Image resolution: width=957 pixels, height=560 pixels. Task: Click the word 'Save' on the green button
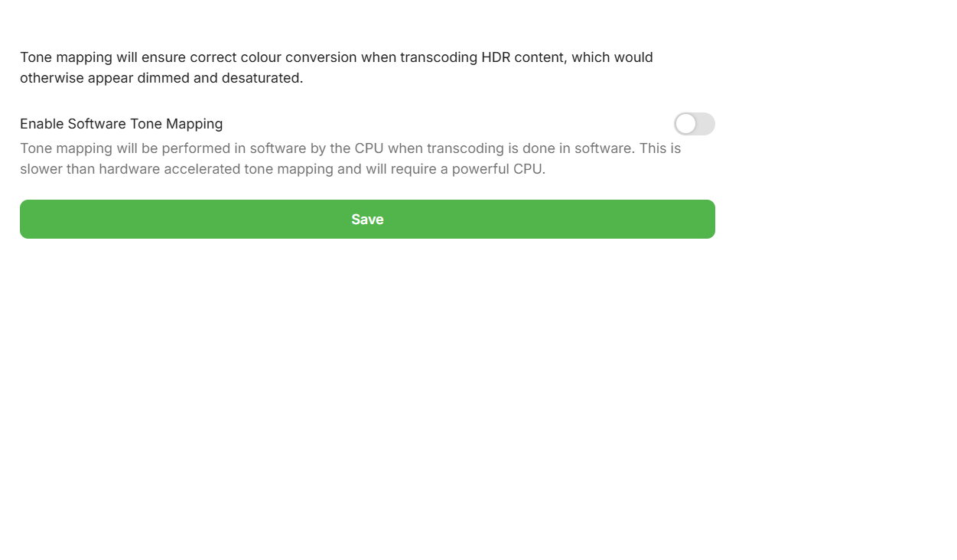(367, 220)
